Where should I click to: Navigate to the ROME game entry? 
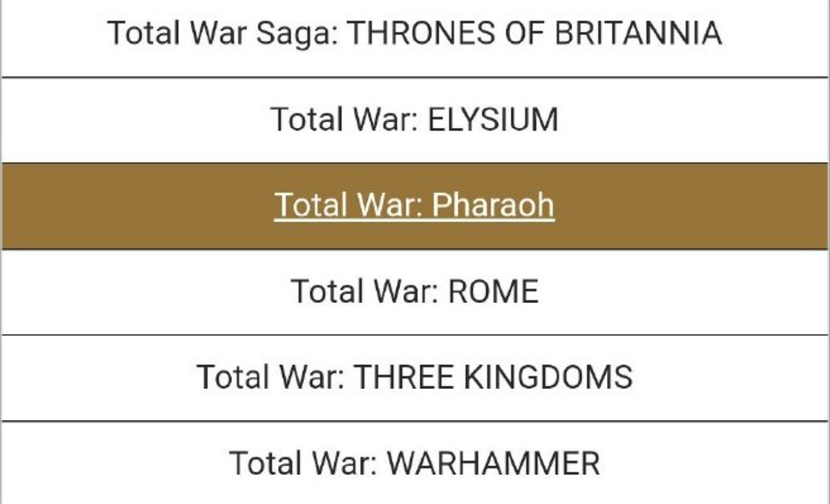414,291
